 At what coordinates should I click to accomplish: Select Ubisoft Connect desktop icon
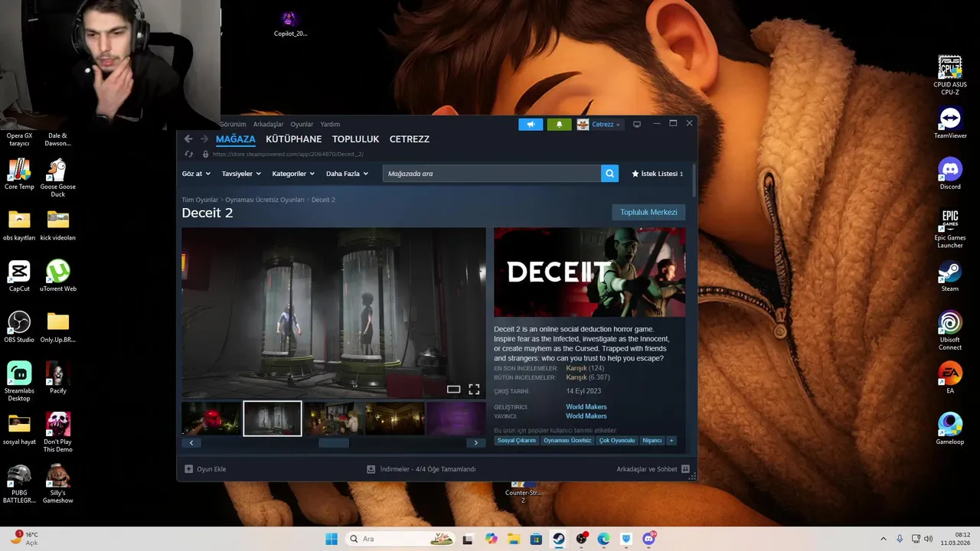pos(950,330)
